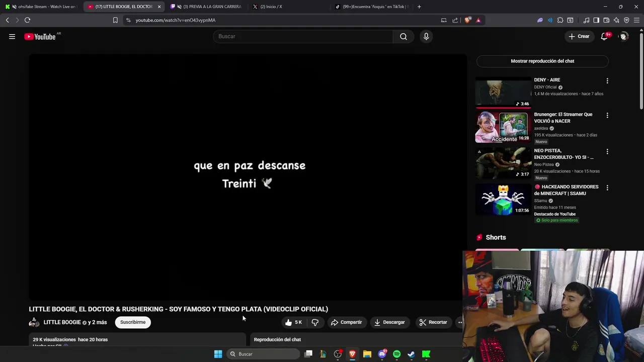Open the browser extensions puzzle icon
644x362 pixels.
(560, 20)
